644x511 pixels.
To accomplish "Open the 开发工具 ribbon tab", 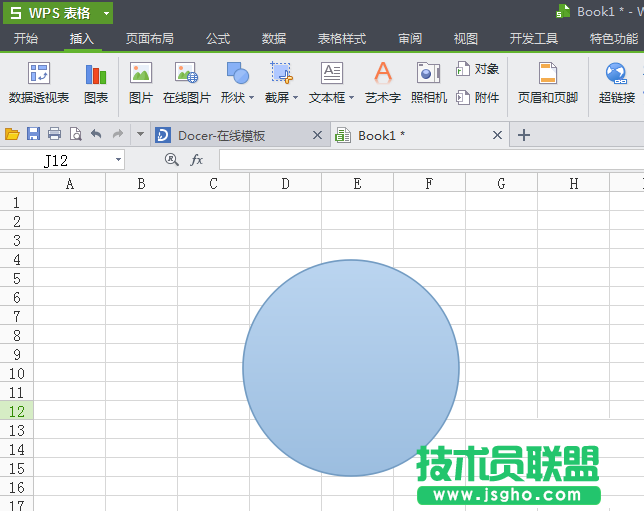I will pyautogui.click(x=534, y=39).
